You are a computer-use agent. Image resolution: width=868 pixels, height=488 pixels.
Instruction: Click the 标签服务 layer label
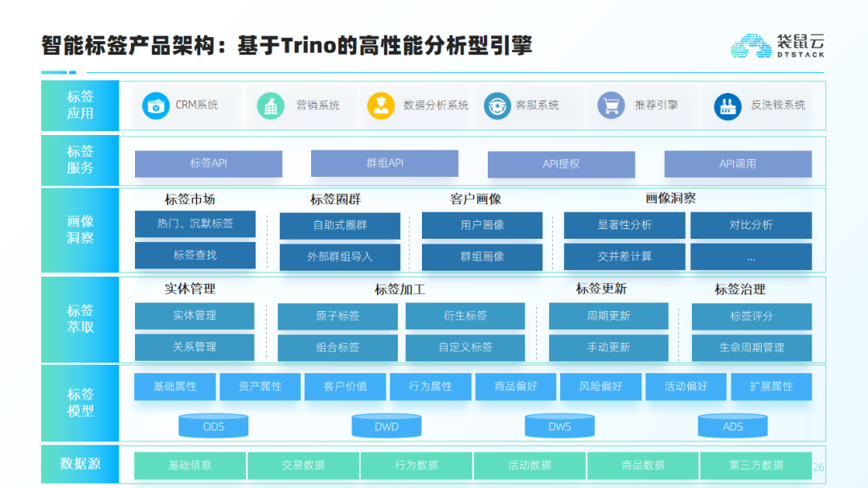click(x=80, y=159)
